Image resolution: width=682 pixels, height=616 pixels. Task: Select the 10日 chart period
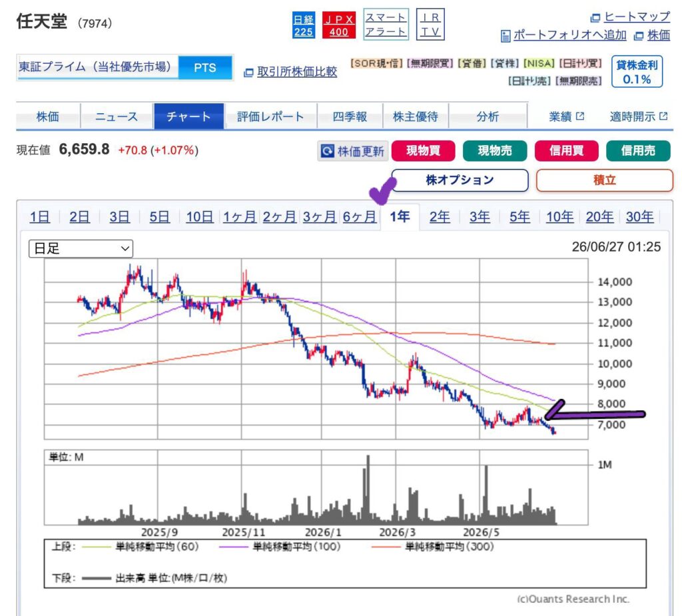(x=200, y=216)
